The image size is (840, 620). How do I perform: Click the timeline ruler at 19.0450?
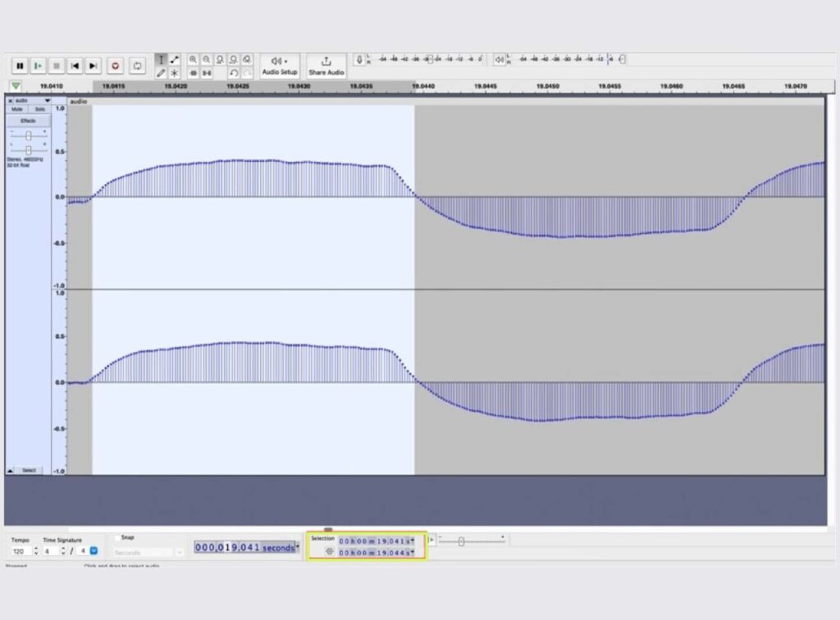click(x=547, y=86)
